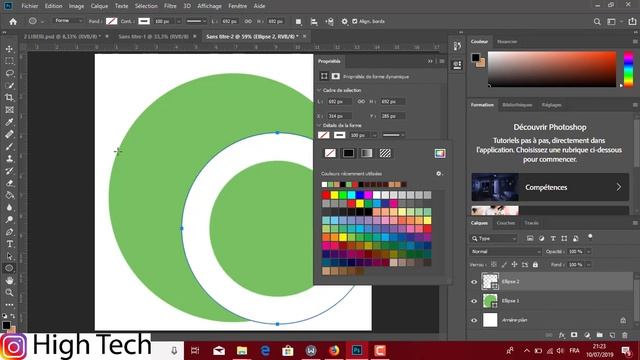640x360 pixels.
Task: Add a layer mask icon
Action: [x=574, y=335]
